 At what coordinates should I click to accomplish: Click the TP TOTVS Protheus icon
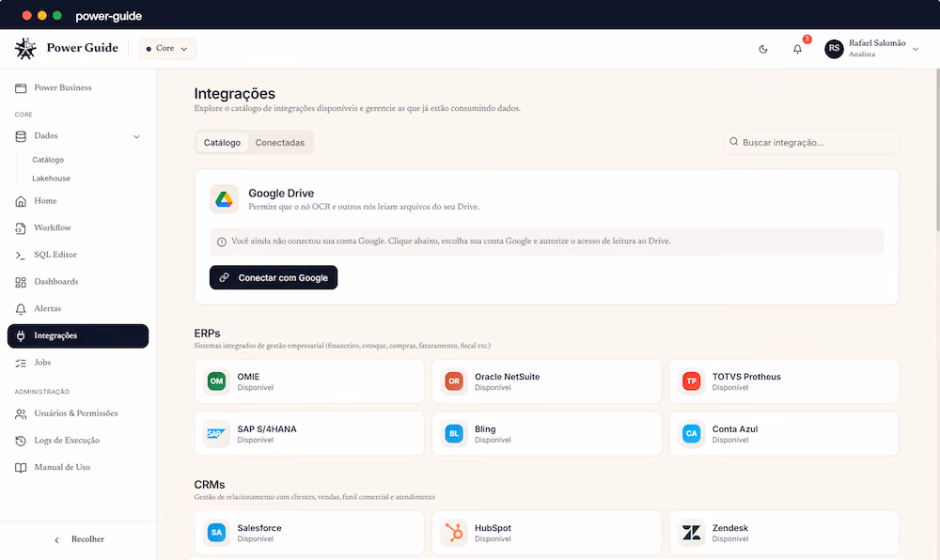[x=691, y=381]
